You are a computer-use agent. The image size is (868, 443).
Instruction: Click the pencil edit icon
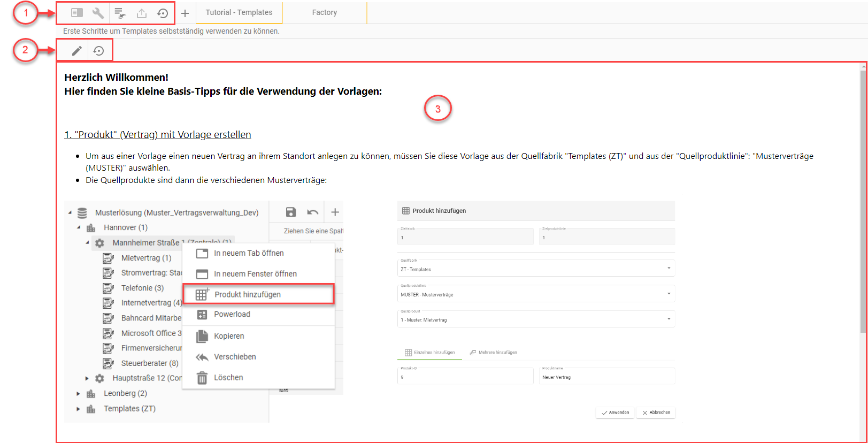(77, 51)
